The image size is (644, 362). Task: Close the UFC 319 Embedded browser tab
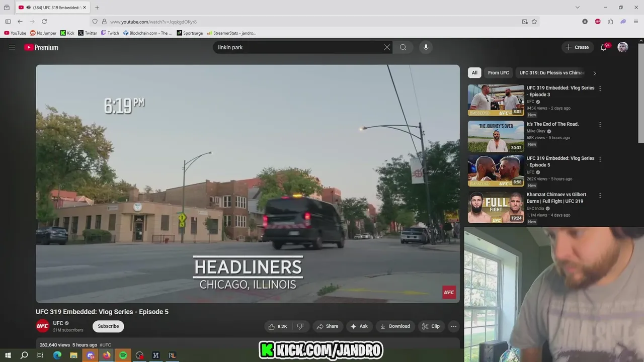point(85,8)
